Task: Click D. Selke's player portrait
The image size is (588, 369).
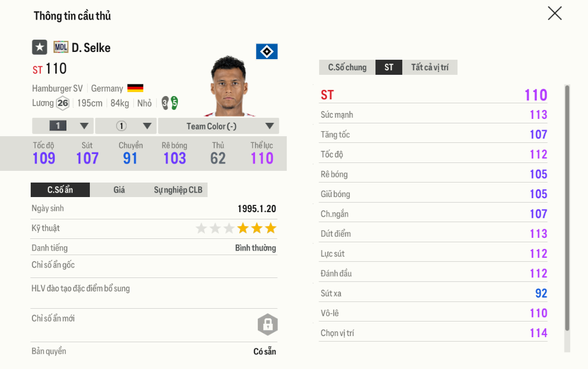Action: pos(232,87)
